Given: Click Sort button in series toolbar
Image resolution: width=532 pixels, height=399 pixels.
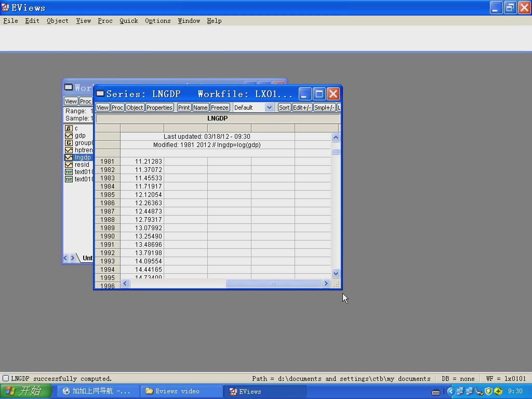Looking at the screenshot, I should click(284, 108).
